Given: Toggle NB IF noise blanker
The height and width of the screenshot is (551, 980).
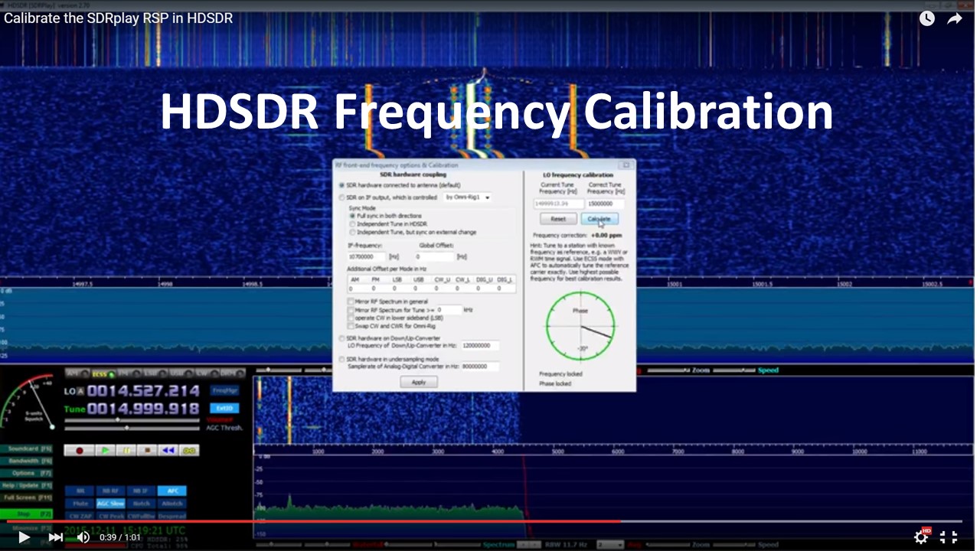Looking at the screenshot, I should pyautogui.click(x=141, y=491).
